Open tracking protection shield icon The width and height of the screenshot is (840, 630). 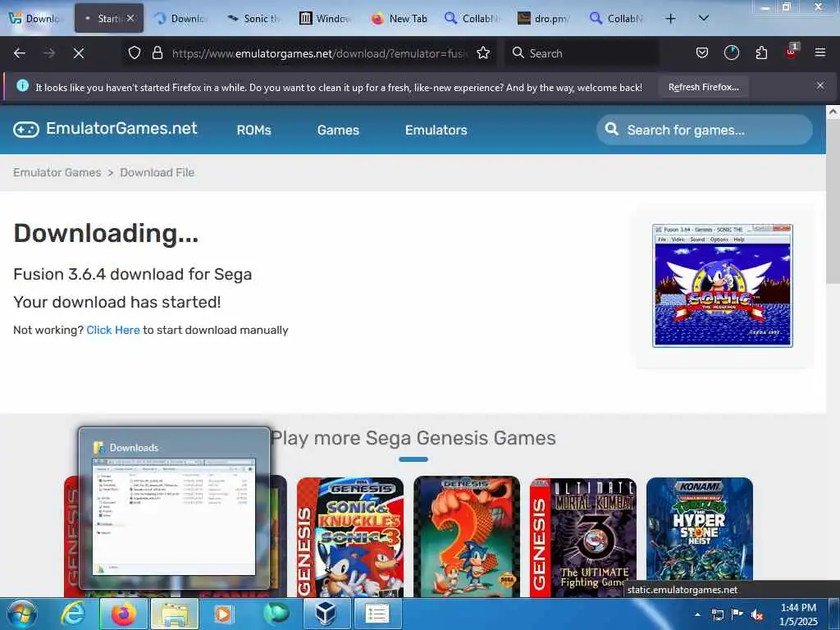135,53
